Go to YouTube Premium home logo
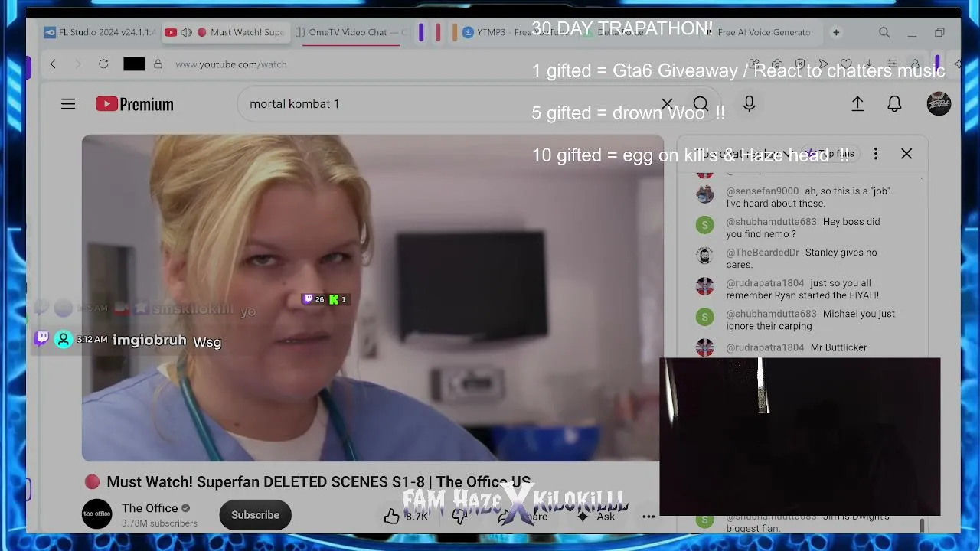 (x=135, y=104)
